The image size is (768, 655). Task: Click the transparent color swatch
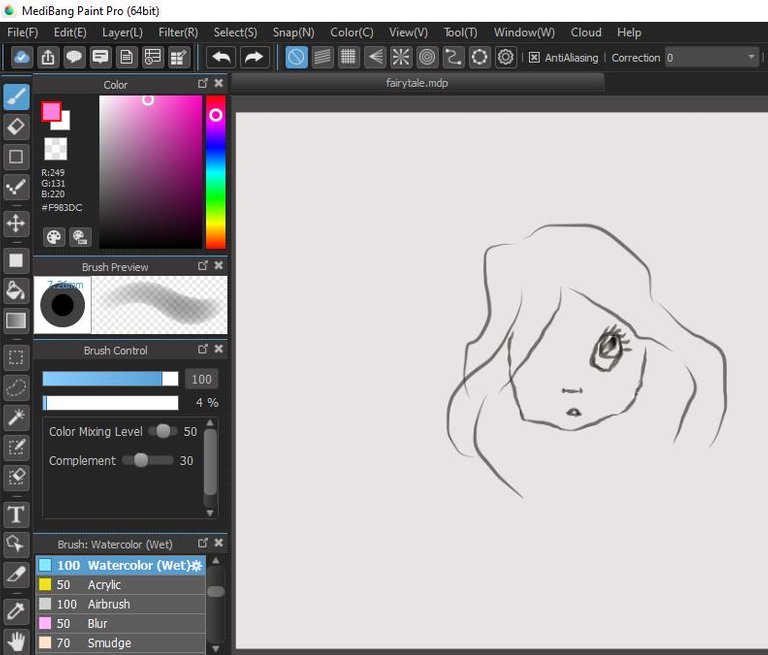[x=55, y=148]
